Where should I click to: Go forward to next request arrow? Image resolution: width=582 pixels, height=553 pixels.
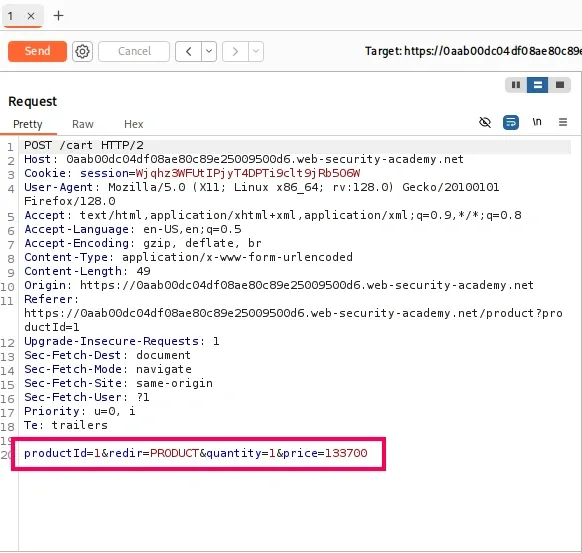click(235, 51)
